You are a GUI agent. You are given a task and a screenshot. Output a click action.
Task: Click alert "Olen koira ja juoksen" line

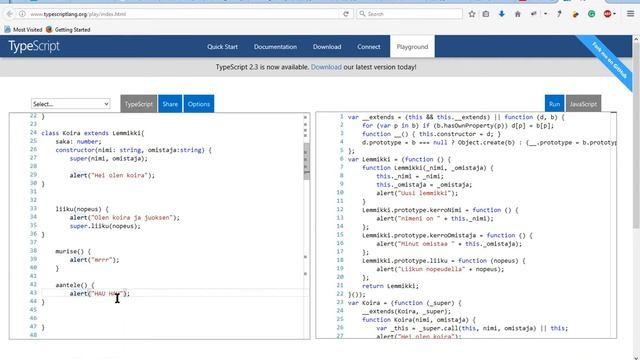pos(124,218)
